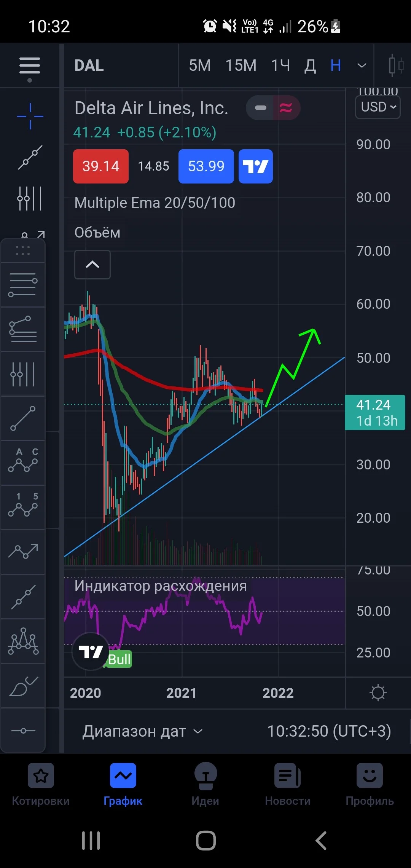Open the USD currency dropdown
411x868 pixels.
coord(378,107)
